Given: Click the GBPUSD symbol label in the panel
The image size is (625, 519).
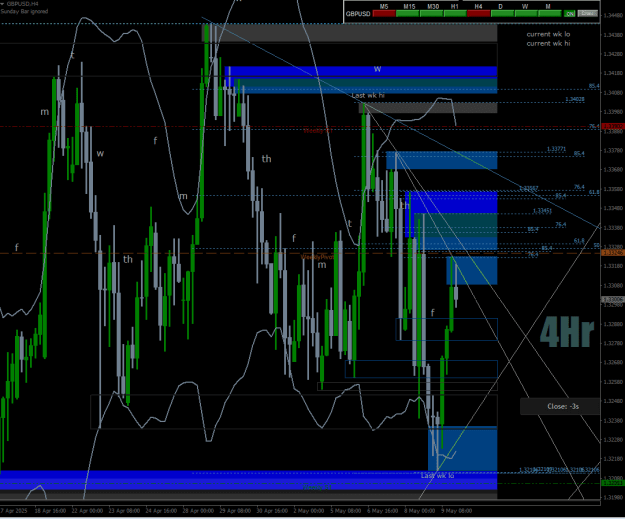Looking at the screenshot, I should 358,14.
